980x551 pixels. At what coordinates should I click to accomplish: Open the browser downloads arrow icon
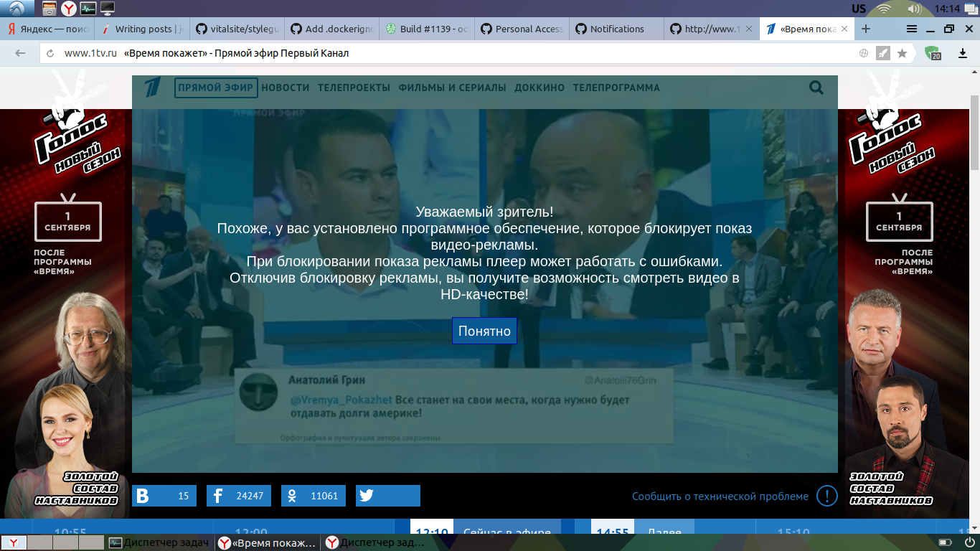[963, 53]
